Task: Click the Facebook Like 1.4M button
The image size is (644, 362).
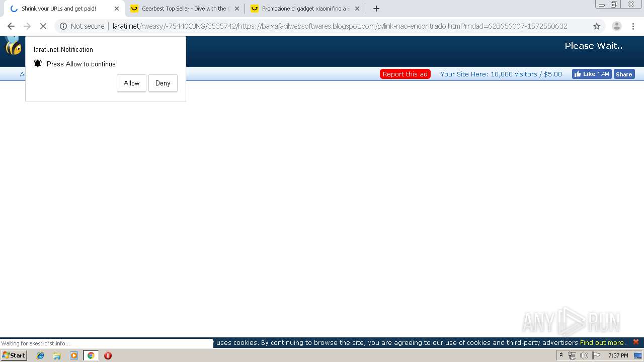Action: click(x=592, y=74)
